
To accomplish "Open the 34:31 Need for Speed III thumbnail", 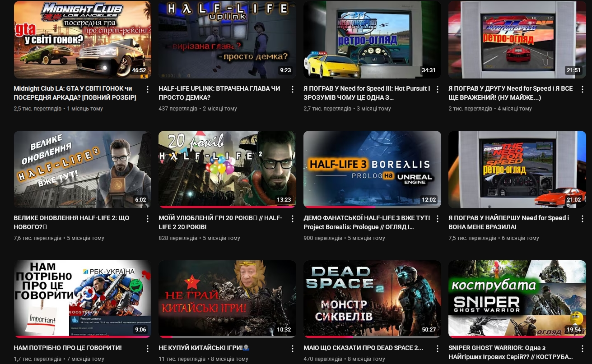I will 373,40.
